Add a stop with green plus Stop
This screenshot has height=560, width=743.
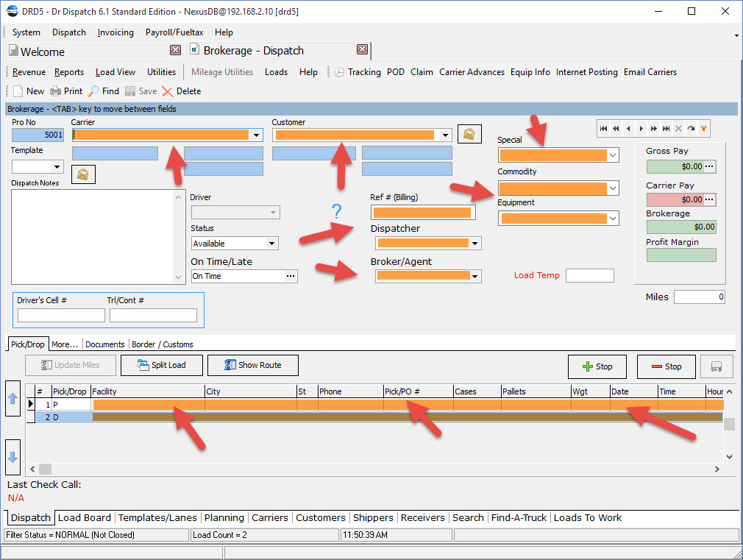click(597, 366)
